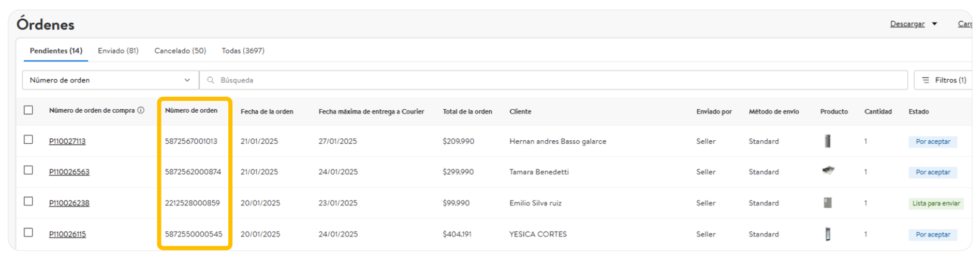
Task: Open purchase order link P110026563
Action: coord(69,172)
